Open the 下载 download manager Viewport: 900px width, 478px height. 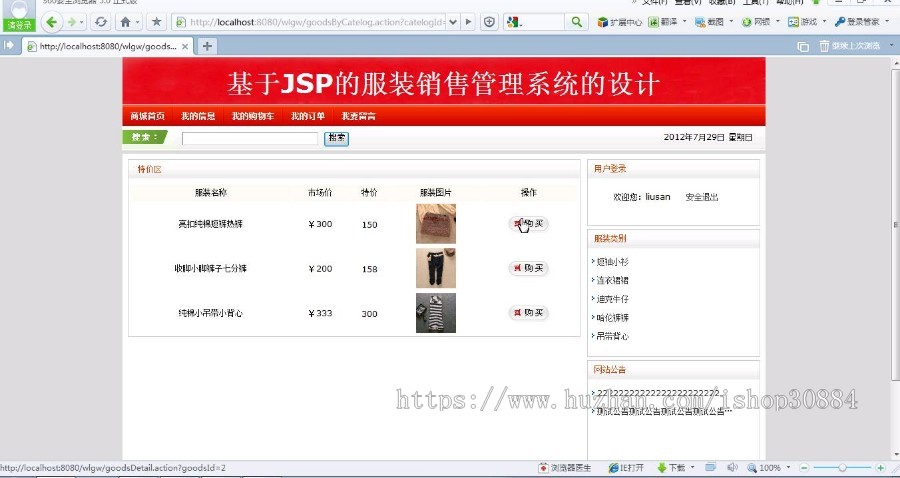(672, 468)
